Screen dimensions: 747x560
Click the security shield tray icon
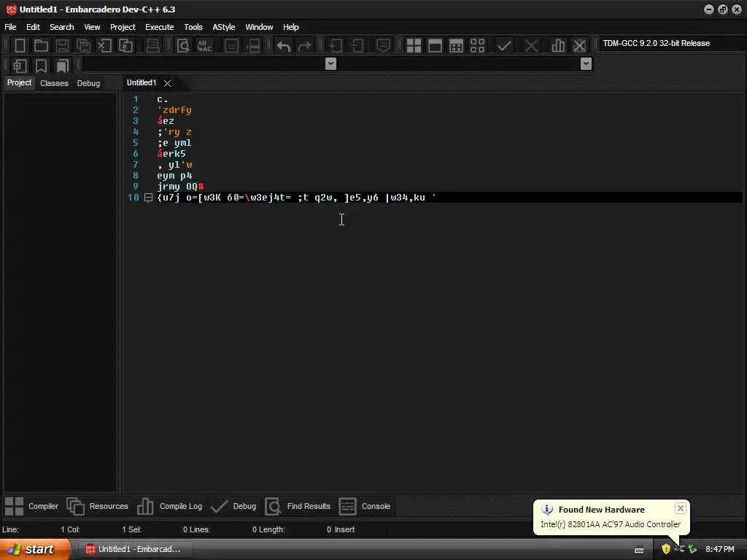click(666, 549)
